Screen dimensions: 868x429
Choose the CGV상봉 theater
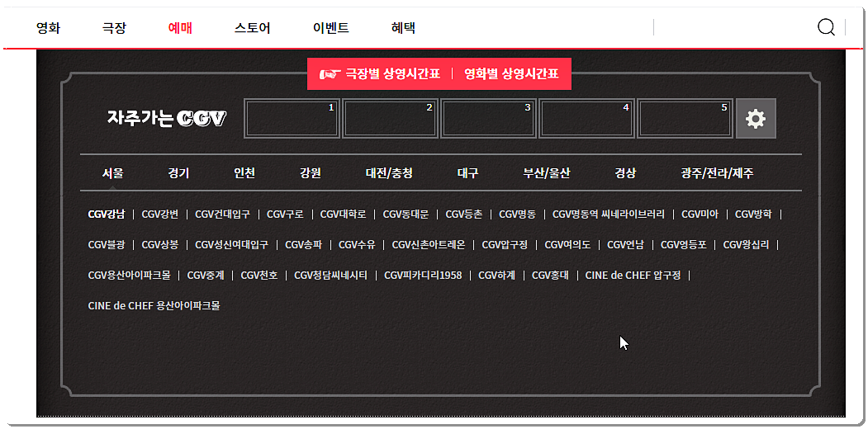click(160, 244)
